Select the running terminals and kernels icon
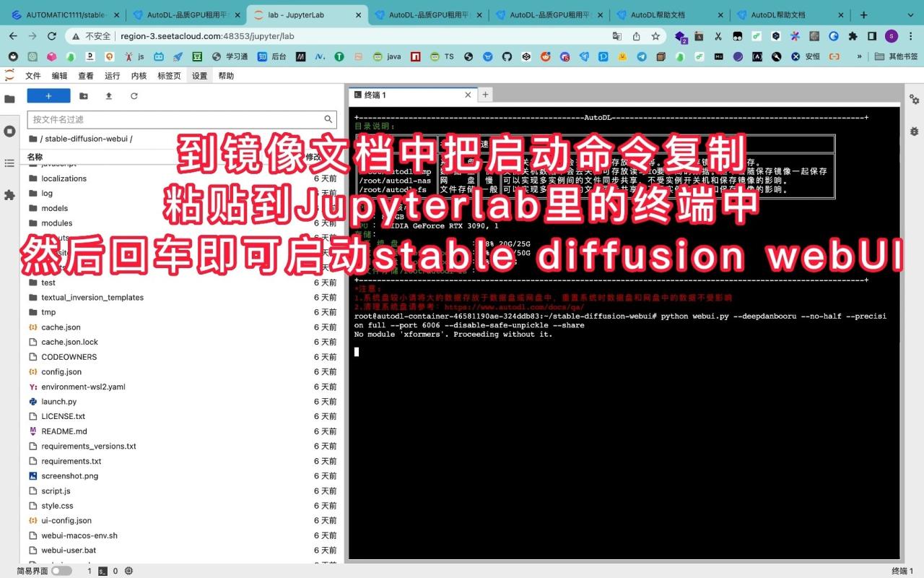 click(x=9, y=131)
